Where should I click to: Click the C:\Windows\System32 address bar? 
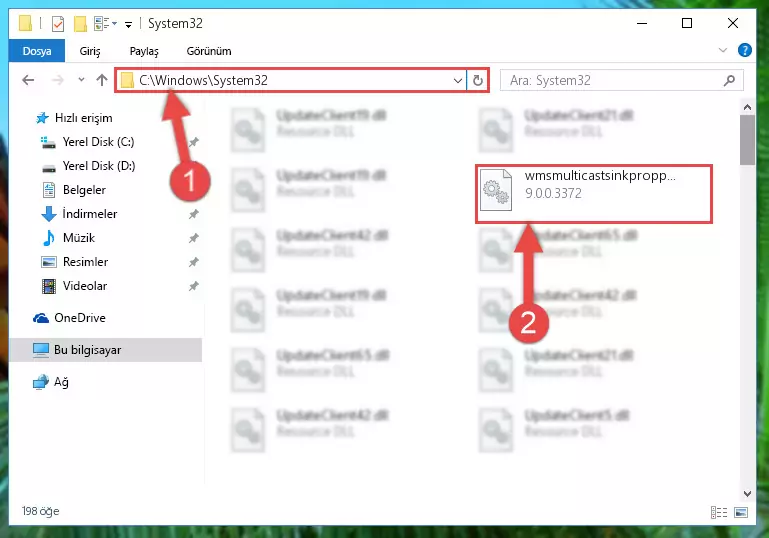tap(291, 80)
